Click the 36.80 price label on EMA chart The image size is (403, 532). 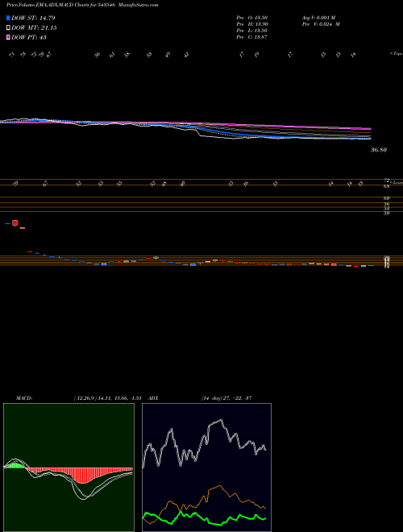[x=379, y=150]
